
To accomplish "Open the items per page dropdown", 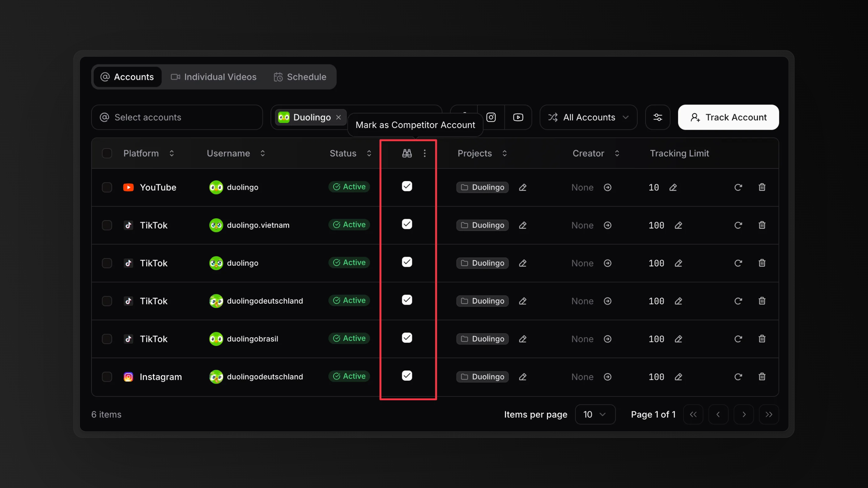I will pos(595,414).
